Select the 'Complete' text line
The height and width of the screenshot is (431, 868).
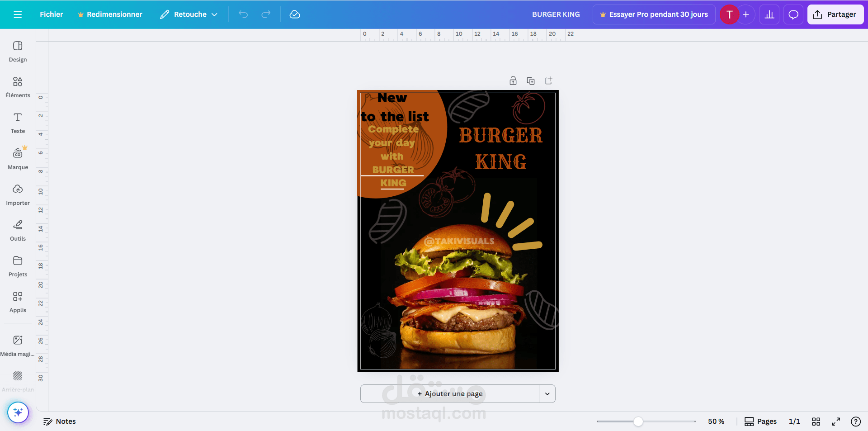coord(393,129)
